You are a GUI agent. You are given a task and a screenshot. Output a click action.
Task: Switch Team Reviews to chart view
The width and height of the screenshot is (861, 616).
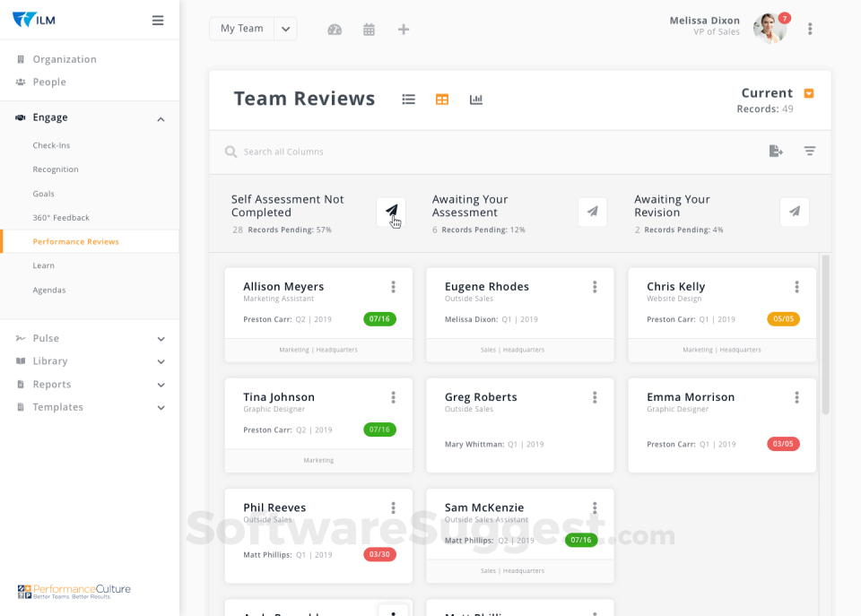(476, 100)
